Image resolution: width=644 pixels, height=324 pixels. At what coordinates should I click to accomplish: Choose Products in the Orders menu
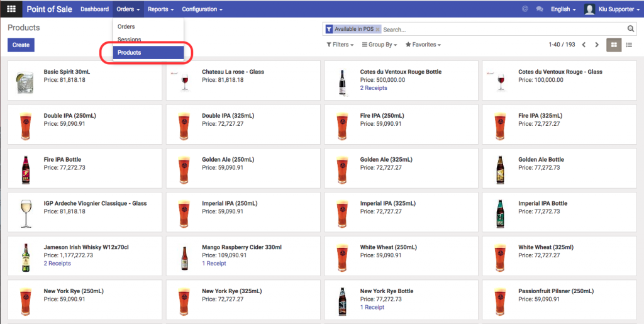coord(148,53)
